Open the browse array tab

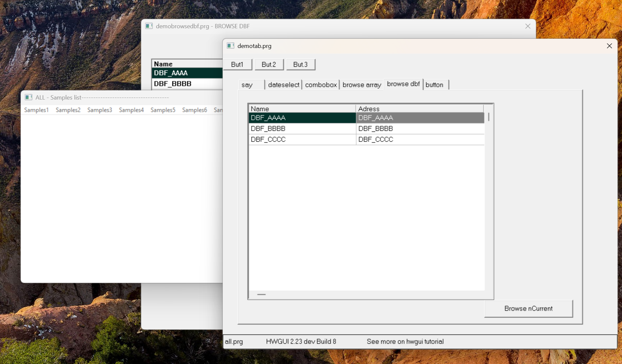click(361, 85)
